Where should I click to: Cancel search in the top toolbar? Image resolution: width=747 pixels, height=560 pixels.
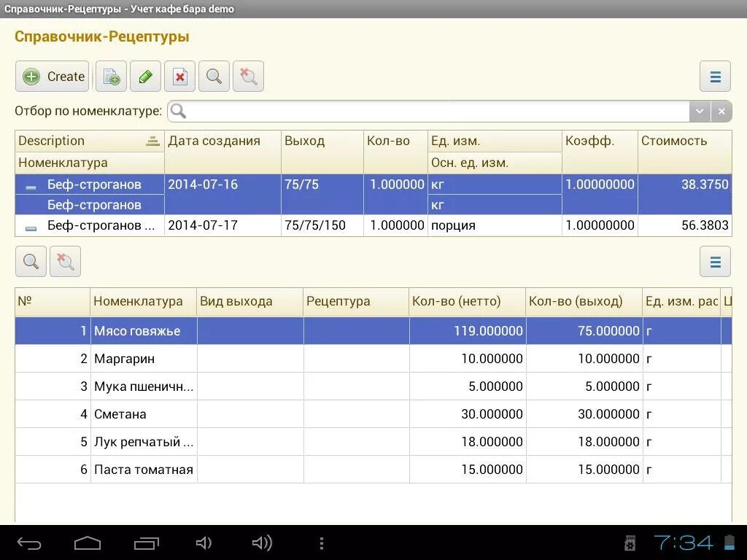248,76
